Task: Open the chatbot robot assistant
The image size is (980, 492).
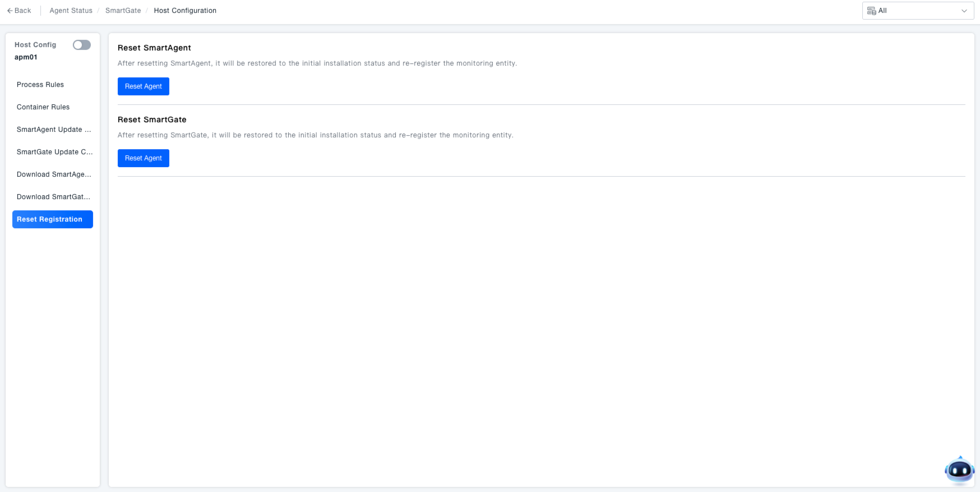Action: coord(959,471)
